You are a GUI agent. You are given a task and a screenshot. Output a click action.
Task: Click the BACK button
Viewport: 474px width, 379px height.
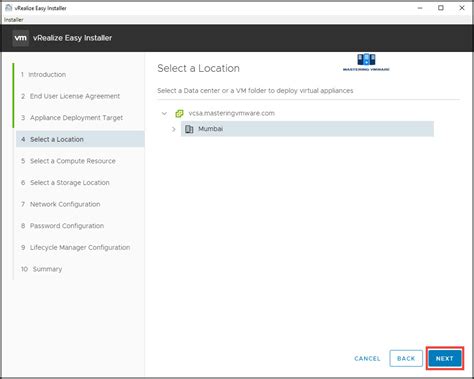click(406, 359)
